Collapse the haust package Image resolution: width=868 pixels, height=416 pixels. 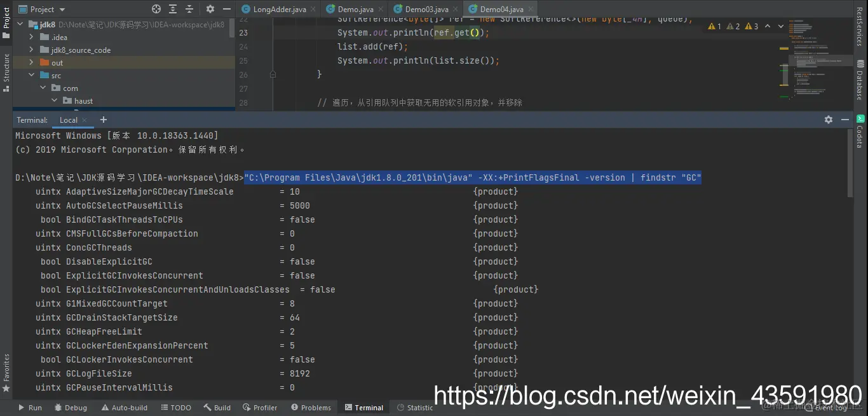[54, 101]
